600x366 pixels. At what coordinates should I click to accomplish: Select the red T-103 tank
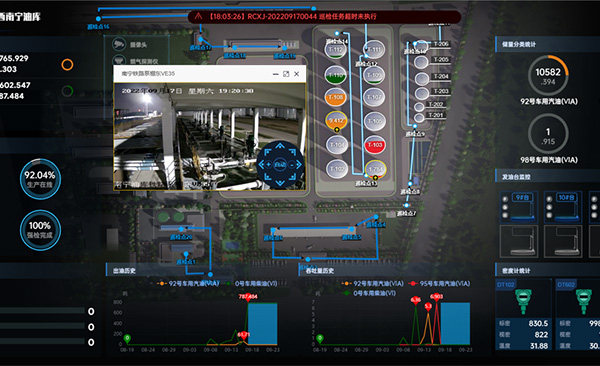point(375,145)
